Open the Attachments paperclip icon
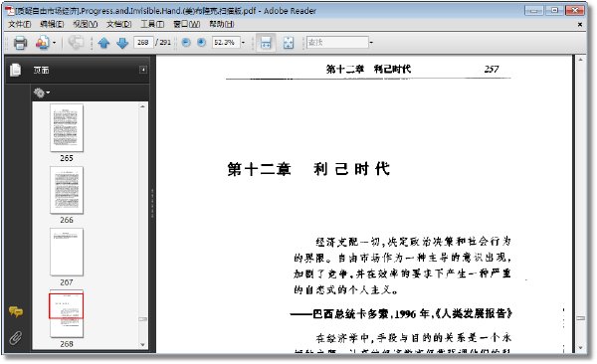The height and width of the screenshot is (364, 597). (x=16, y=337)
